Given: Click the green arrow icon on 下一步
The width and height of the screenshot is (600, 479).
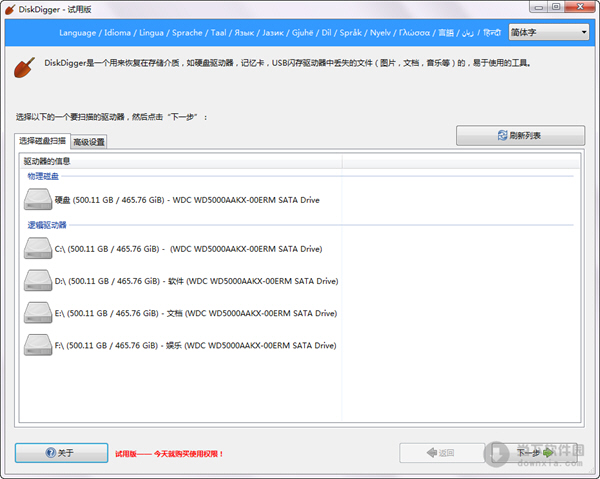Looking at the screenshot, I should [x=548, y=453].
